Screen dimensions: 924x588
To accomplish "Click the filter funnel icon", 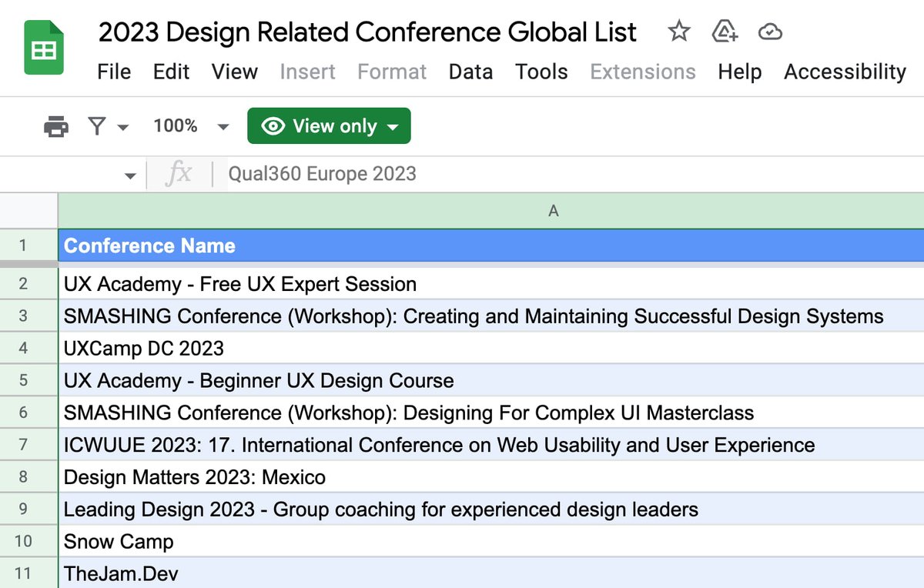I will (x=96, y=126).
